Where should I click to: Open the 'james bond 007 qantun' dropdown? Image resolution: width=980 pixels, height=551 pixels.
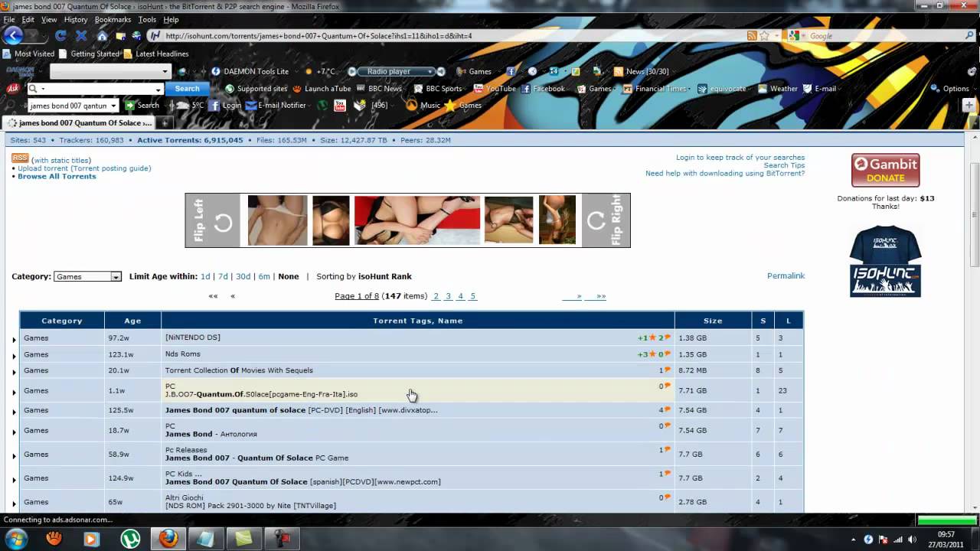[x=113, y=106]
